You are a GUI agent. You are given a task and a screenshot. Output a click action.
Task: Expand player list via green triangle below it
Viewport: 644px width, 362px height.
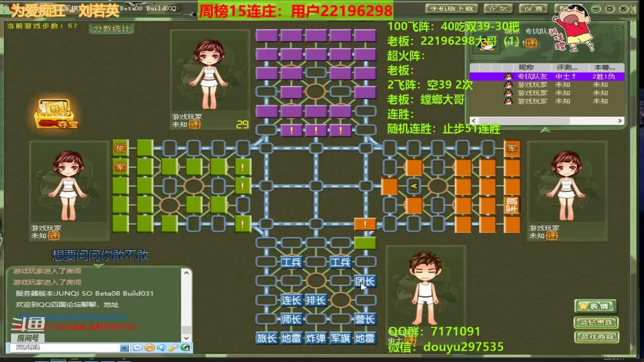coord(546,129)
